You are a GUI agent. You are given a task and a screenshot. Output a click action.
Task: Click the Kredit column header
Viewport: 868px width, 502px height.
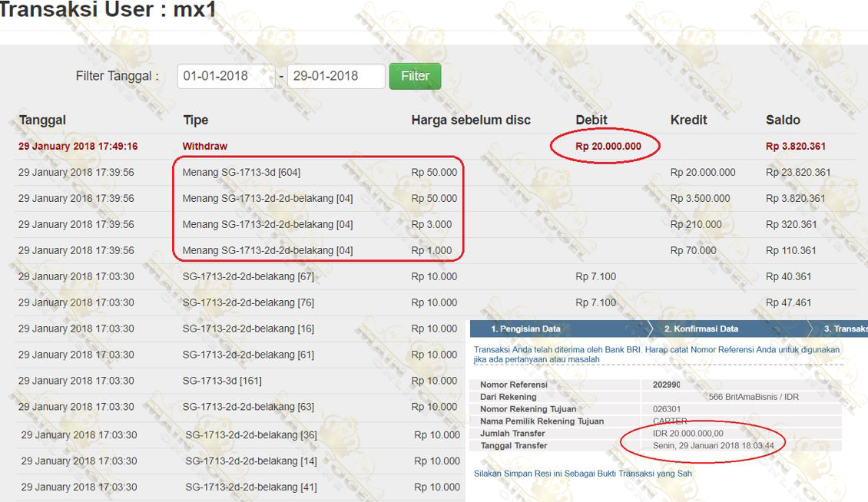click(x=689, y=120)
